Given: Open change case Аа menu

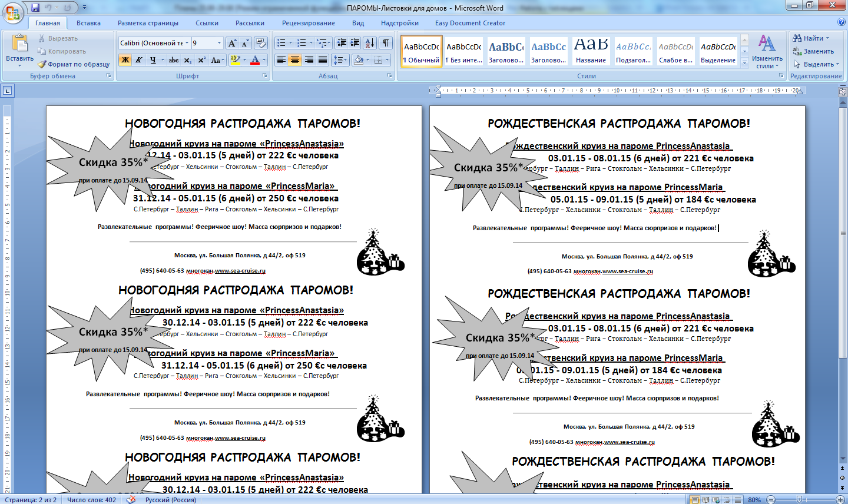Looking at the screenshot, I should 217,60.
